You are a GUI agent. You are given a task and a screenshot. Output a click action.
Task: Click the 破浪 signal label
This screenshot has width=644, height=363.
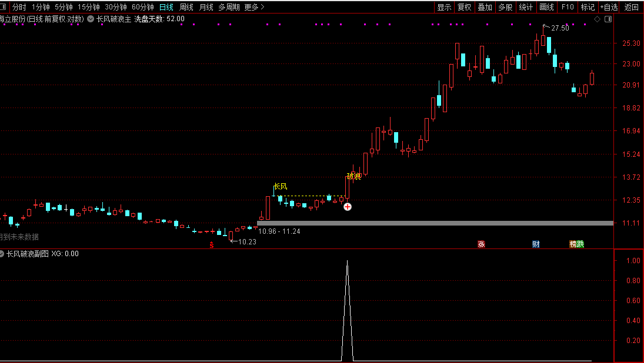354,176
